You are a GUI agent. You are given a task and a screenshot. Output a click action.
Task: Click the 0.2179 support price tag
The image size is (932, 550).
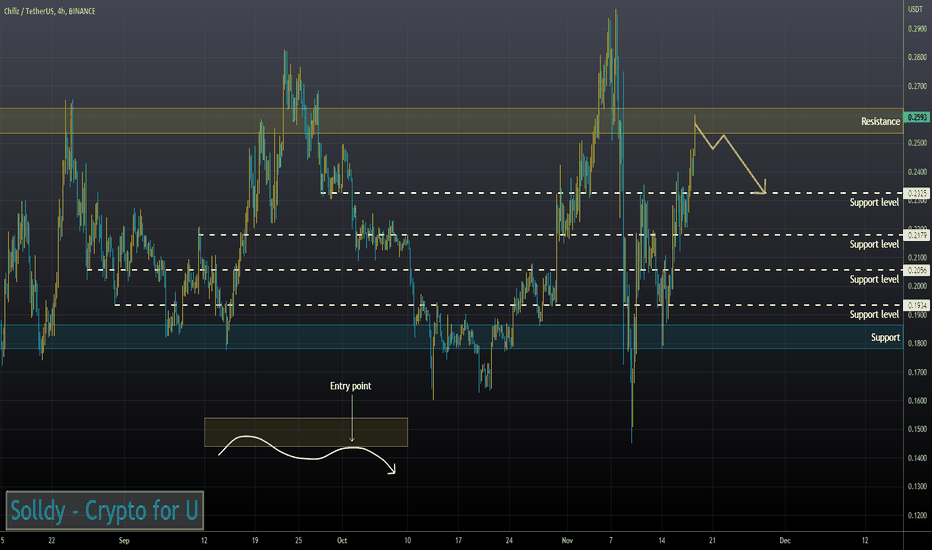pyautogui.click(x=917, y=235)
